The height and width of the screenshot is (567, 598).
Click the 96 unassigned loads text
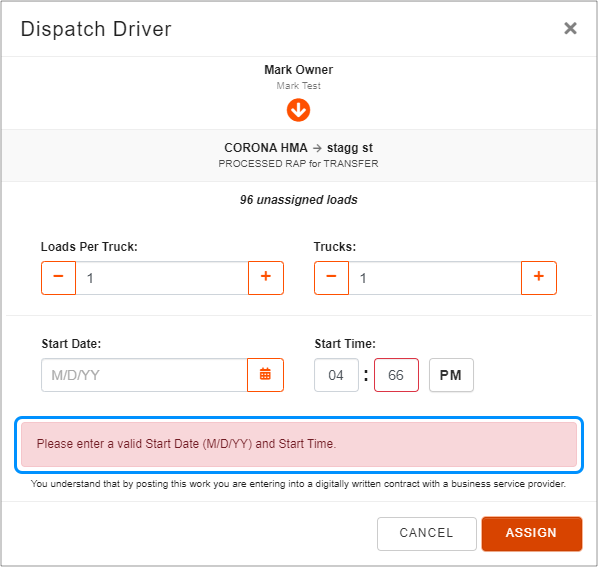click(x=299, y=200)
